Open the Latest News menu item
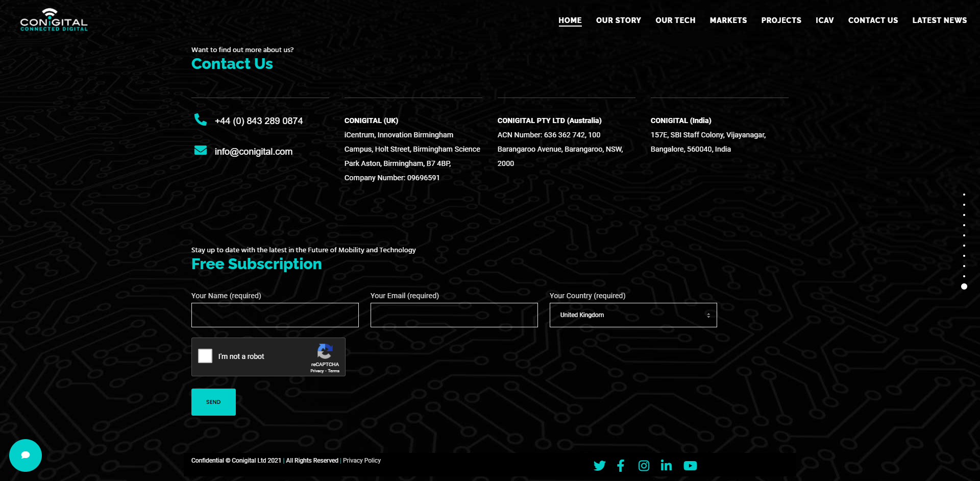980x481 pixels. click(x=939, y=20)
